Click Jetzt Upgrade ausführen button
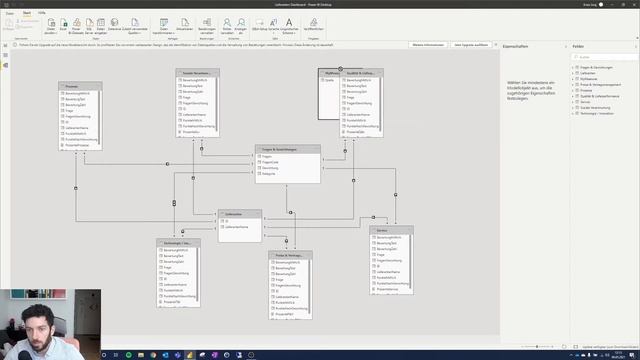The width and height of the screenshot is (640, 360). pyautogui.click(x=471, y=45)
